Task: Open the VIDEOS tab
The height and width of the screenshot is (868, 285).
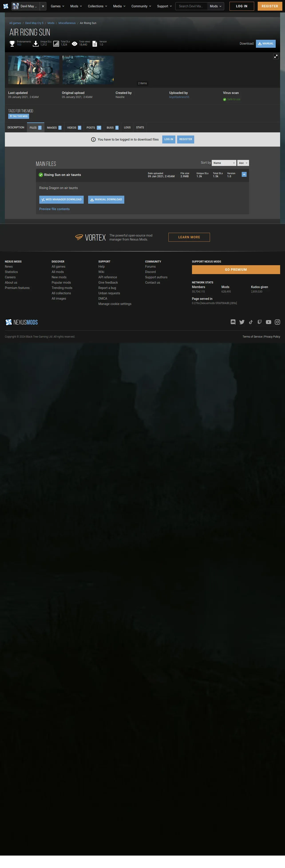Action: pyautogui.click(x=74, y=127)
